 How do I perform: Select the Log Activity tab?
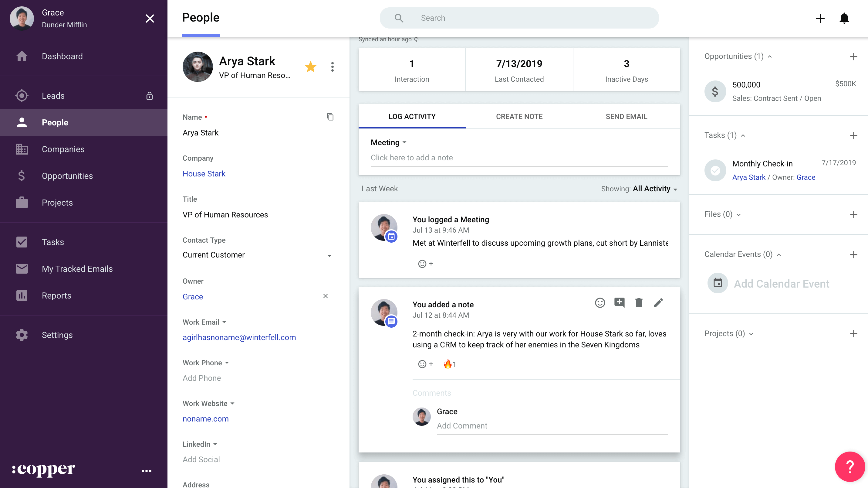point(412,116)
